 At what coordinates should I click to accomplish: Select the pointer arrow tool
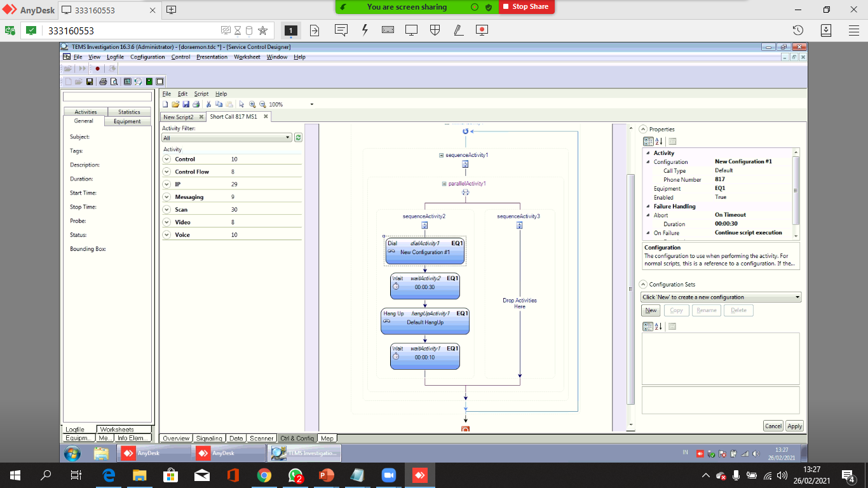pos(241,104)
